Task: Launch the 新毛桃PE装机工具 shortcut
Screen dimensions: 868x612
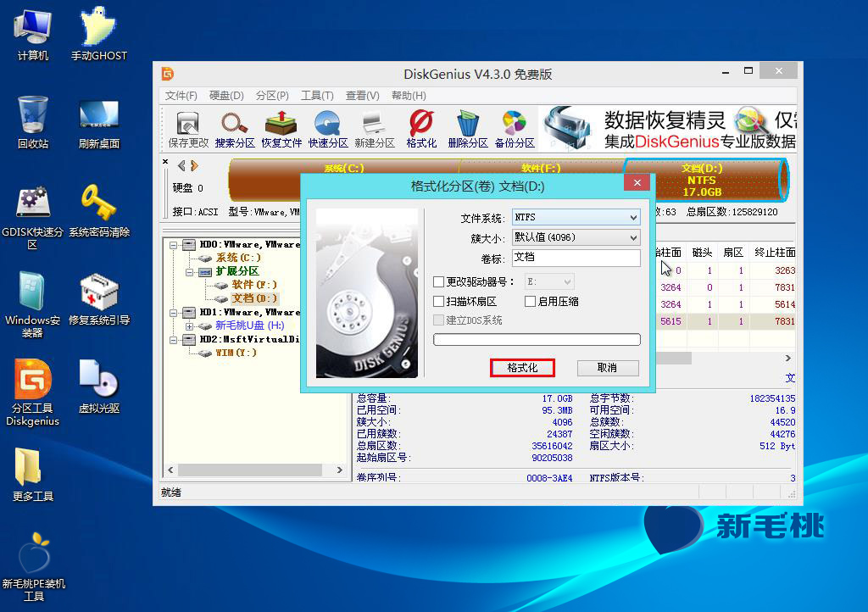Action: tap(33, 567)
